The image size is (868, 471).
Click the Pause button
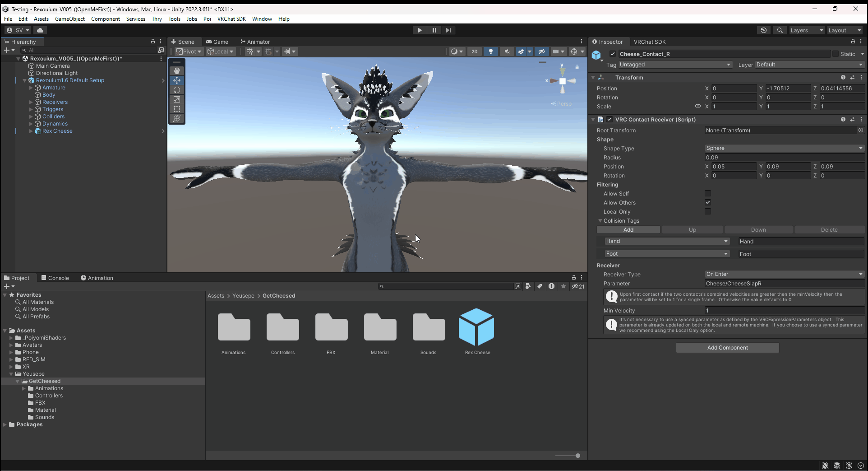tap(434, 30)
